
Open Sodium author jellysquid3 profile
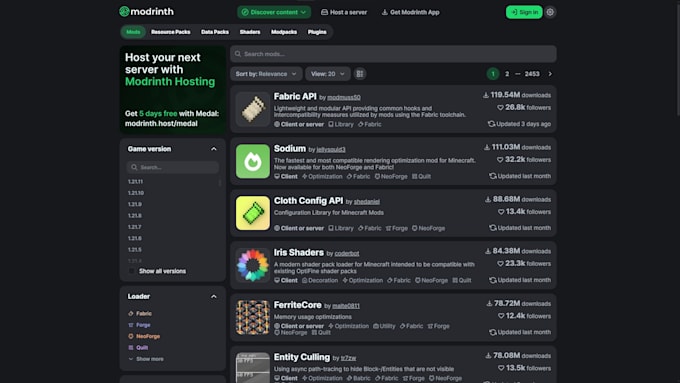[x=331, y=149]
